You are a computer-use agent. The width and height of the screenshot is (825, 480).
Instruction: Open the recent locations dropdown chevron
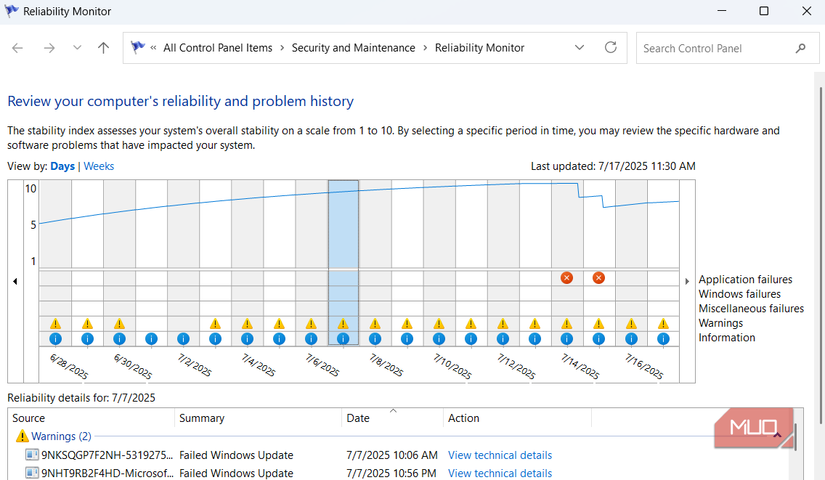coord(77,48)
